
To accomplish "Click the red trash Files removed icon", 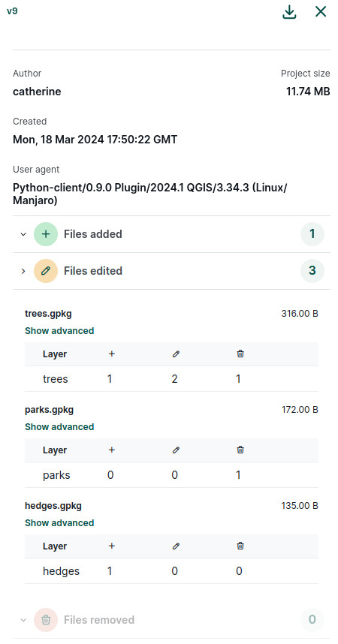I will click(x=46, y=620).
